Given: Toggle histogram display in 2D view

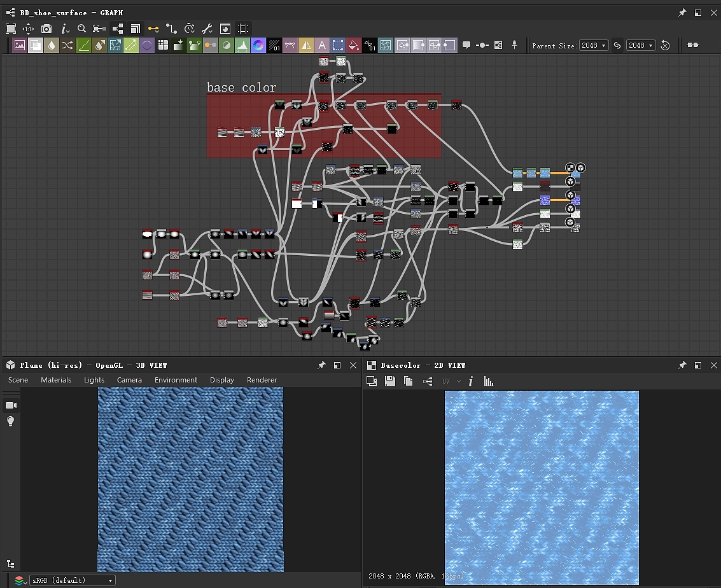Looking at the screenshot, I should pos(488,381).
